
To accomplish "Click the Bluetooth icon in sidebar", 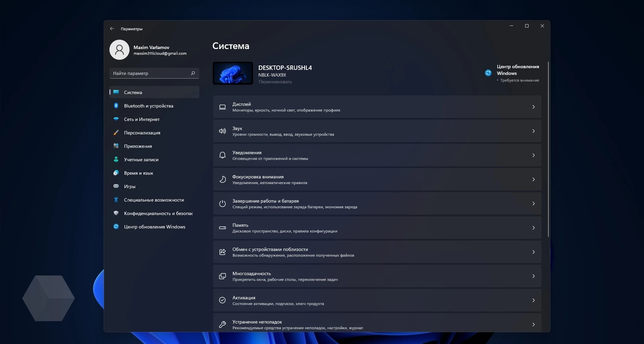I will tap(116, 105).
